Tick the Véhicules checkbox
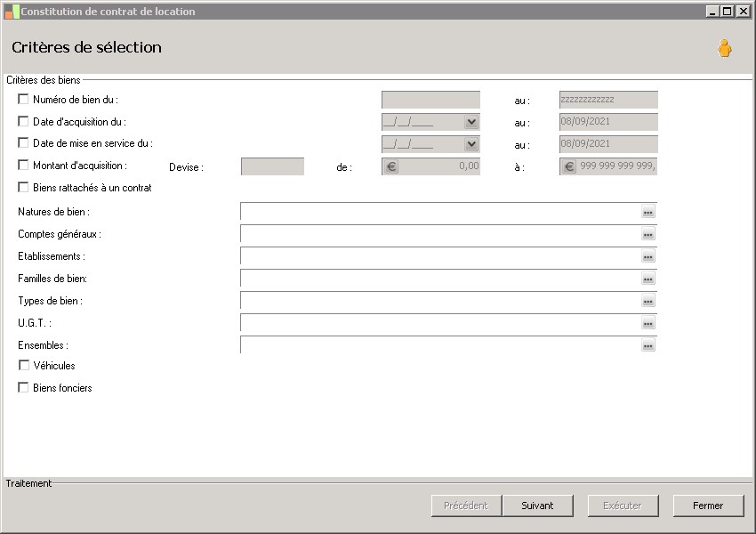 click(24, 365)
